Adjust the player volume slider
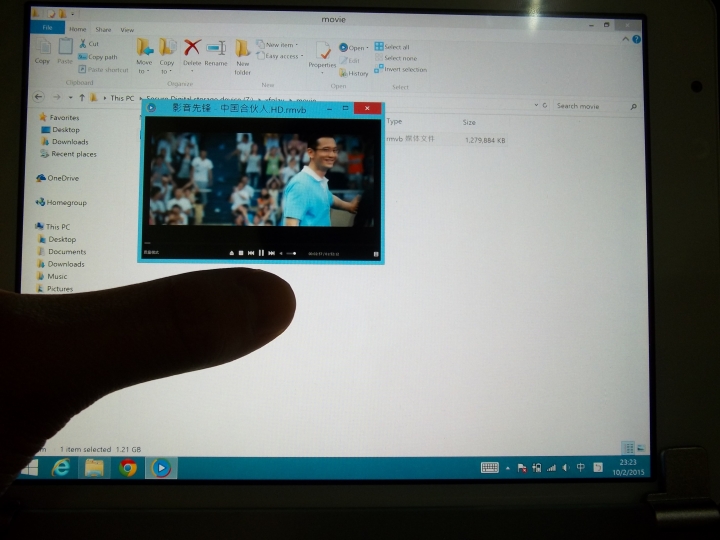 coord(292,253)
